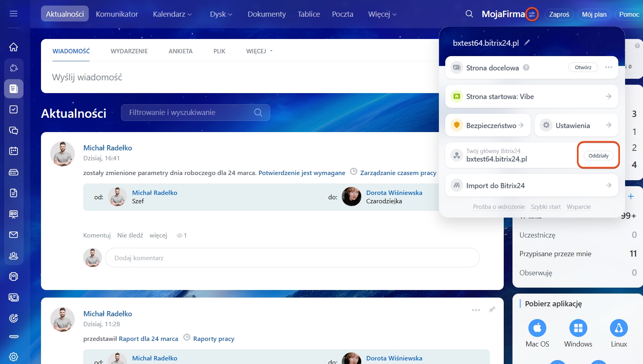Click the home icon in left sidebar

point(14,47)
